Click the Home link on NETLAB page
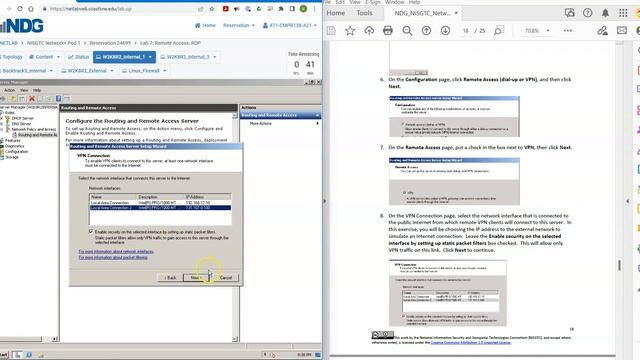Viewport: 640px width, 360px height. point(205,25)
